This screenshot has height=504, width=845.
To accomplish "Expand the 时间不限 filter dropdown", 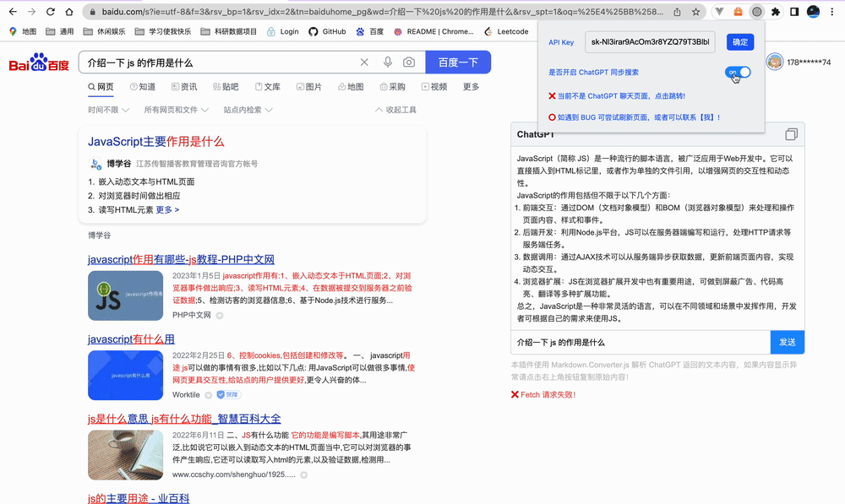I will pos(108,110).
